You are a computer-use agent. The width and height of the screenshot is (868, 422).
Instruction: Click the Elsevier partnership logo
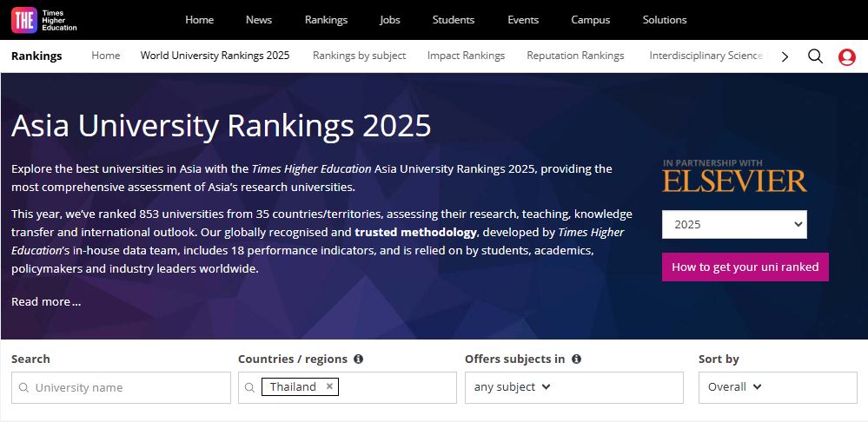point(734,176)
